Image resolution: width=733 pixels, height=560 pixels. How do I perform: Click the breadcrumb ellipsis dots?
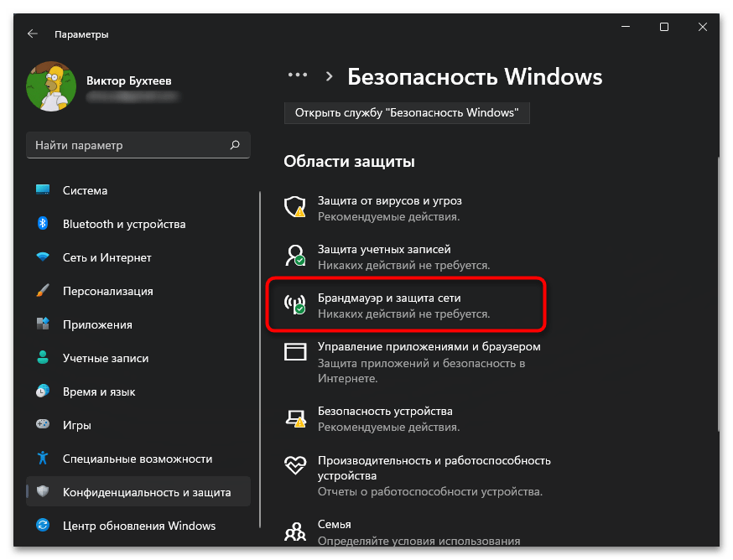click(298, 75)
